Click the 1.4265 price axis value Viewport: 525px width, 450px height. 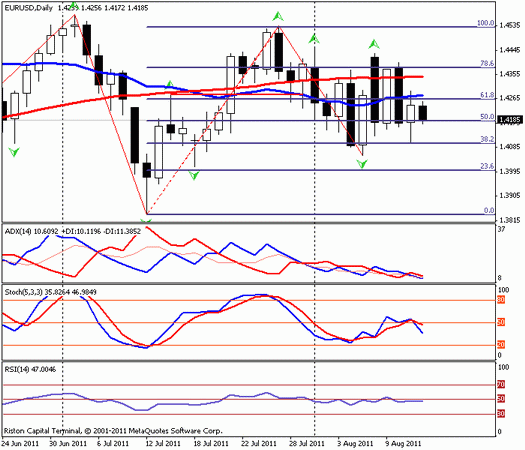[510, 98]
